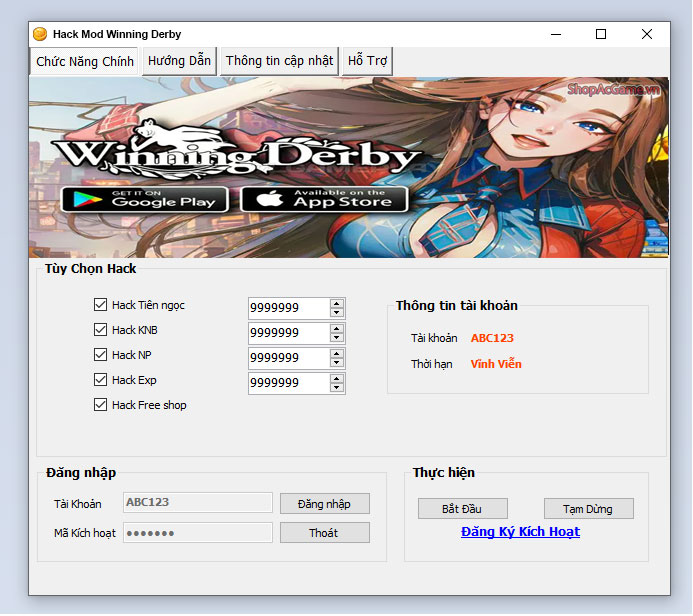Click the account name ABC123 in red
This screenshot has height=616, width=693.
click(x=492, y=338)
